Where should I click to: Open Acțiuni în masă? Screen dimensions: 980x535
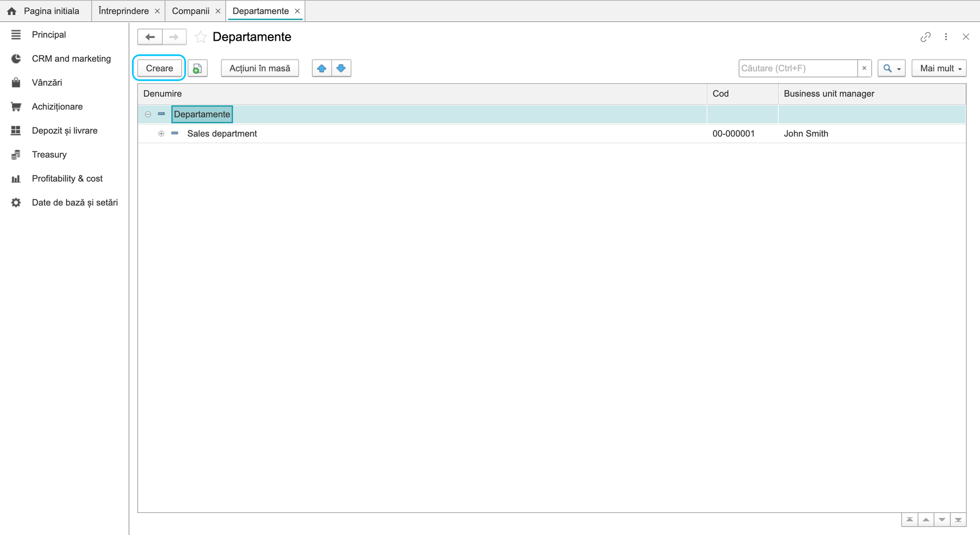(x=260, y=68)
